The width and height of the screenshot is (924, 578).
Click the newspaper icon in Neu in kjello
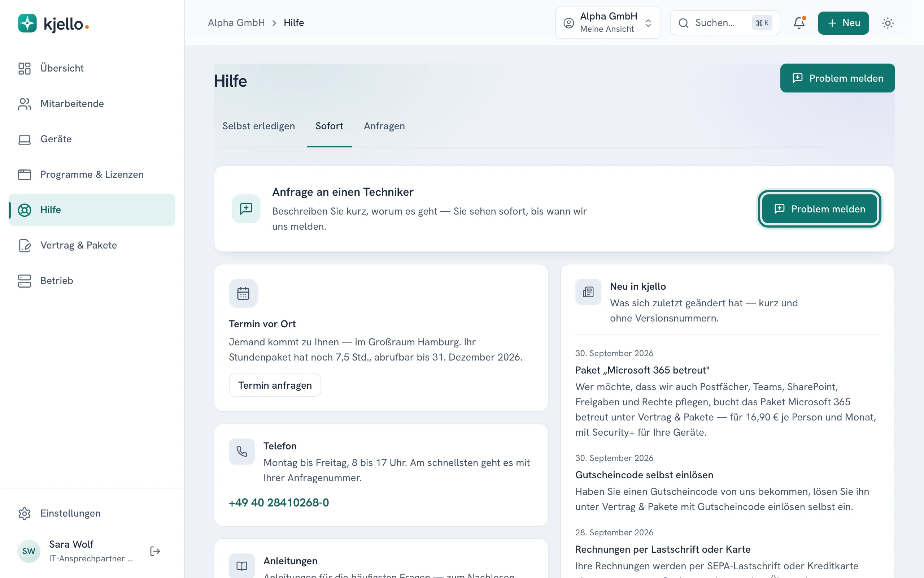pyautogui.click(x=588, y=292)
